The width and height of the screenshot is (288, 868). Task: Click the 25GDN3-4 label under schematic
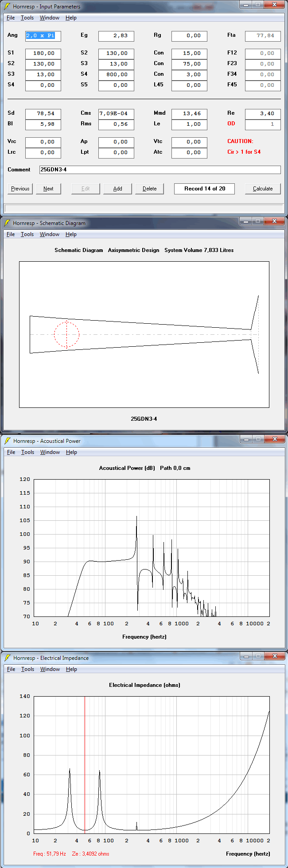(144, 418)
